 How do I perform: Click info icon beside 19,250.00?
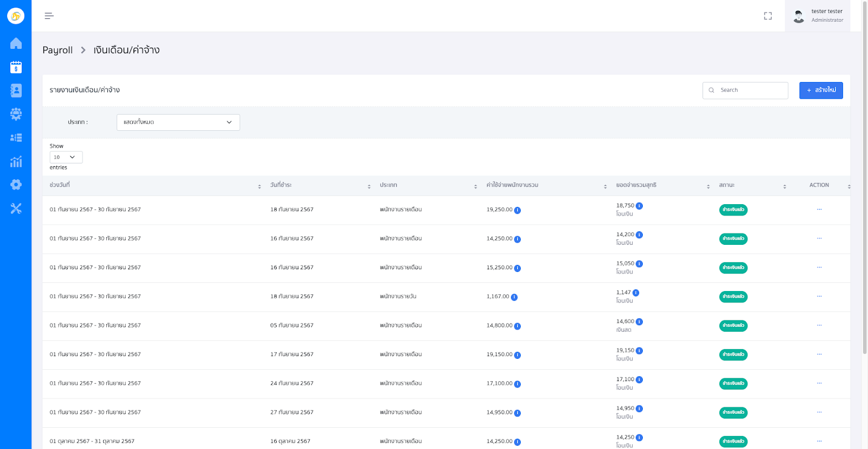[518, 210]
